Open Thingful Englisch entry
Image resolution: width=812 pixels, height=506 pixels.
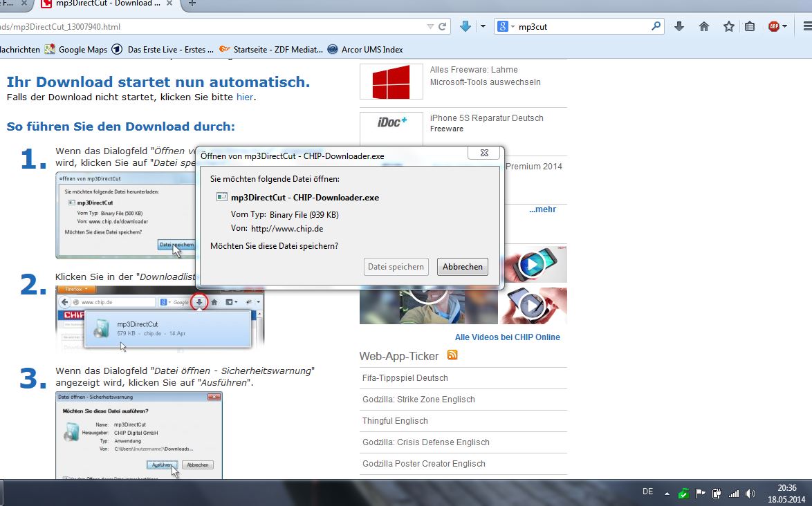[395, 421]
